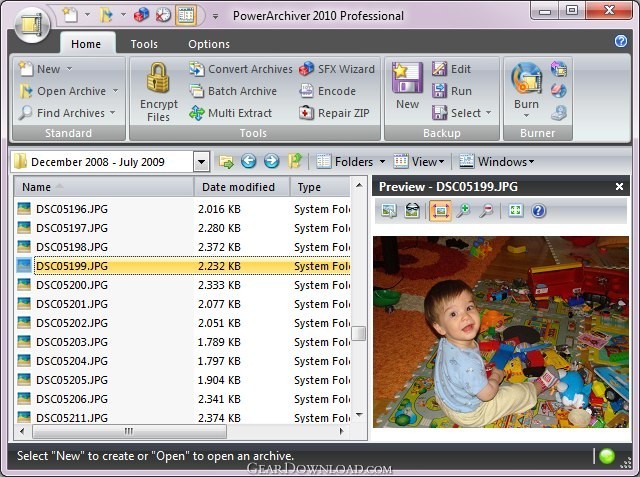Viewport: 640px width, 477px height.
Task: Click the Encode tool icon
Action: 307,91
